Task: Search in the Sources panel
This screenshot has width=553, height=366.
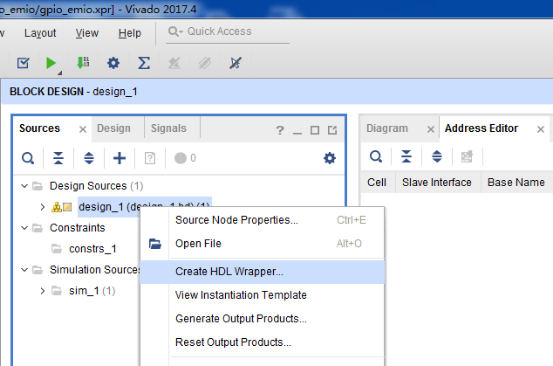Action: pos(28,158)
